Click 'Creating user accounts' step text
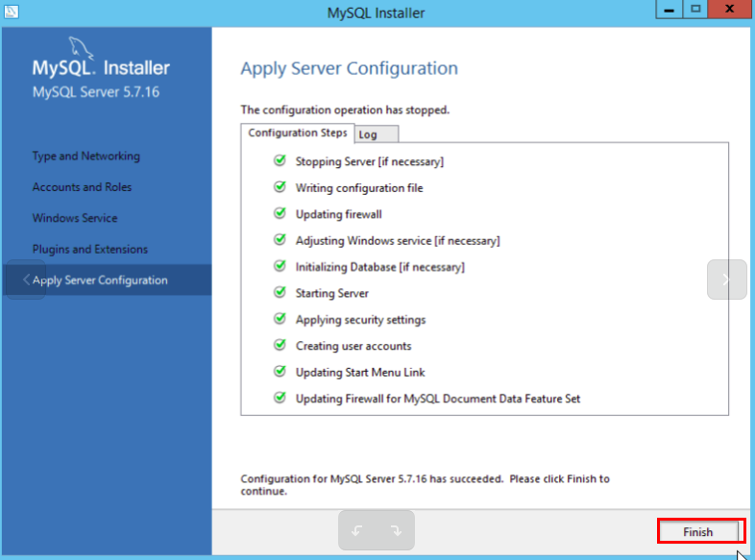The image size is (755, 560). tap(353, 346)
